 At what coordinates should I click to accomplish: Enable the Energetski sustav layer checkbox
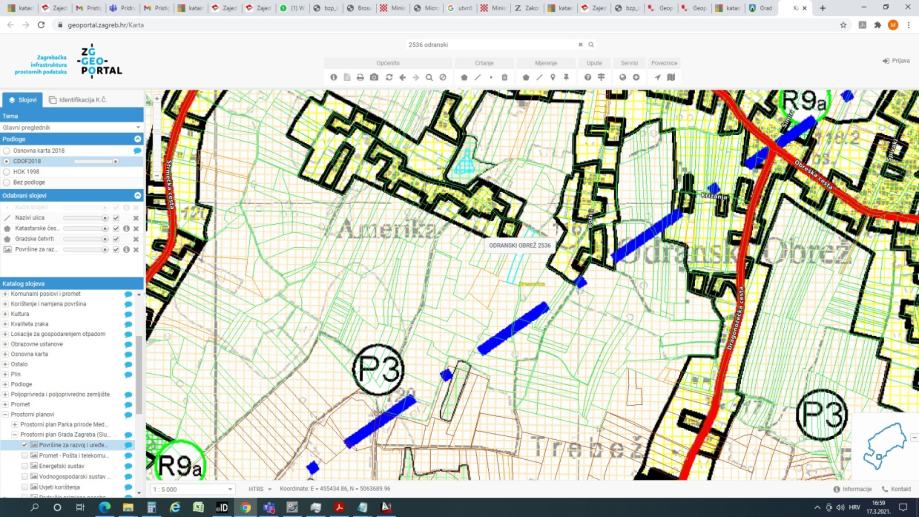(26, 466)
